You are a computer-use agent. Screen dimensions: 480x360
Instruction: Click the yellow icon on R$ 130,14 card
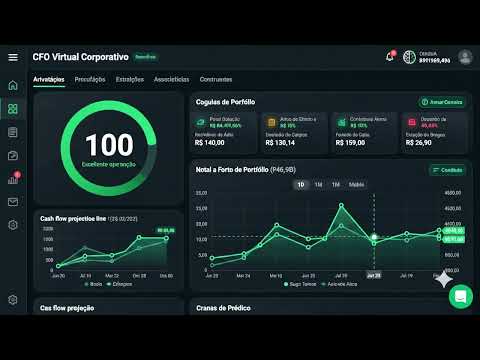pos(271,122)
